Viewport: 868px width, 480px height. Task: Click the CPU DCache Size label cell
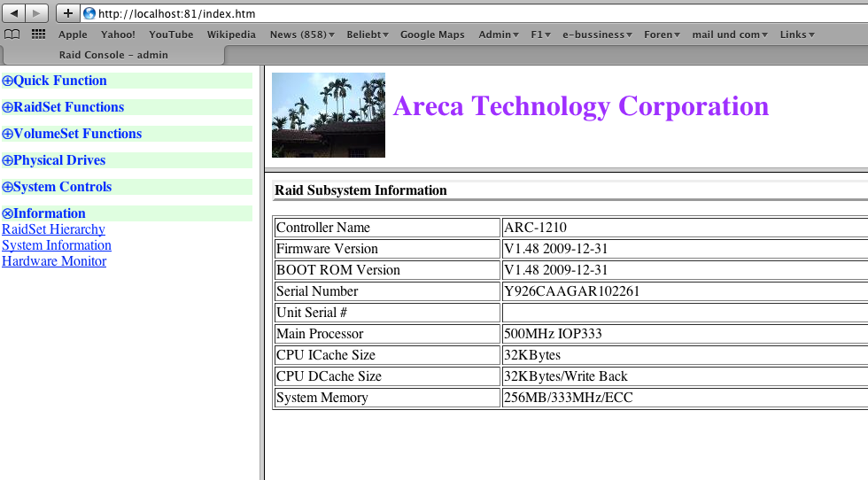[x=388, y=376]
